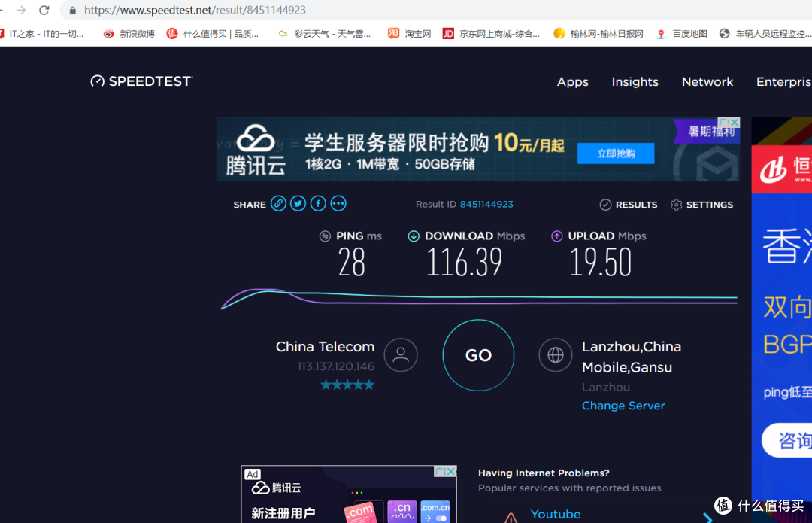Open speedtest SETTINGS

pyautogui.click(x=701, y=205)
